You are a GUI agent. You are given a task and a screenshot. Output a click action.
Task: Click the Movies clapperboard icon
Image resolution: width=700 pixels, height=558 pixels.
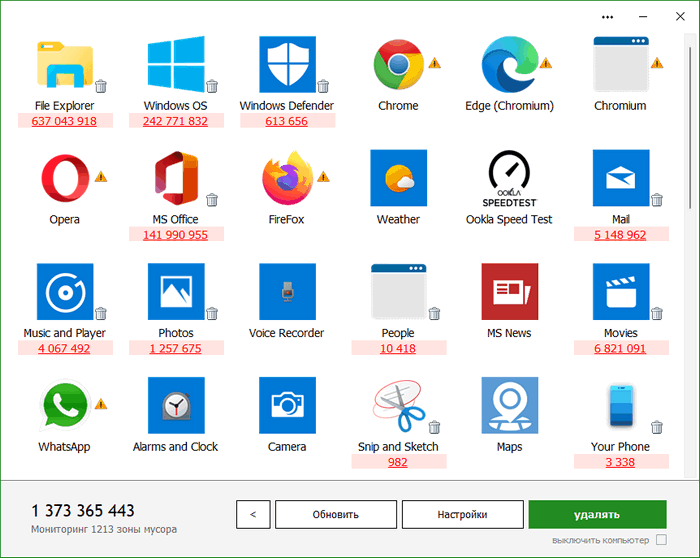click(x=621, y=291)
